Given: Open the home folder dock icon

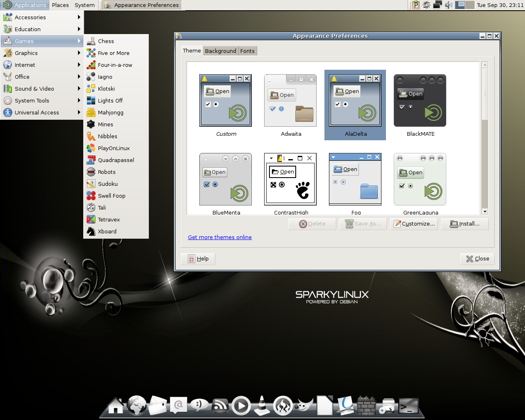Looking at the screenshot, I should [116, 406].
